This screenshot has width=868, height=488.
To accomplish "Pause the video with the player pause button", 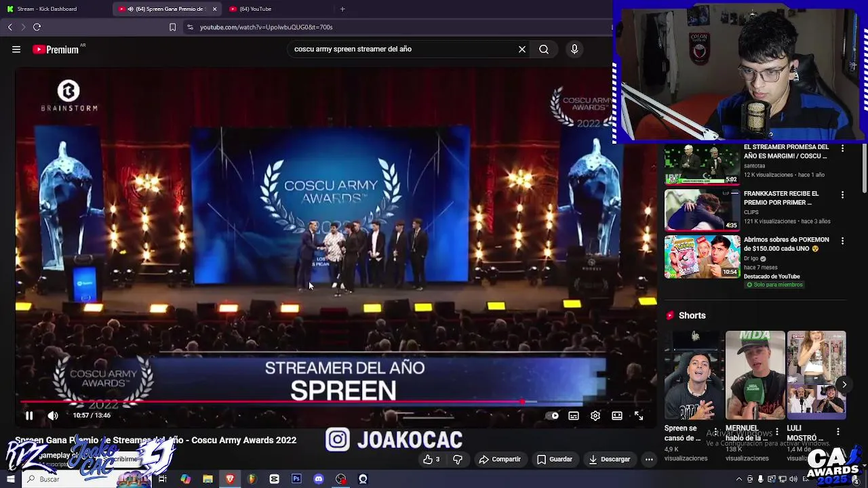I will point(29,415).
